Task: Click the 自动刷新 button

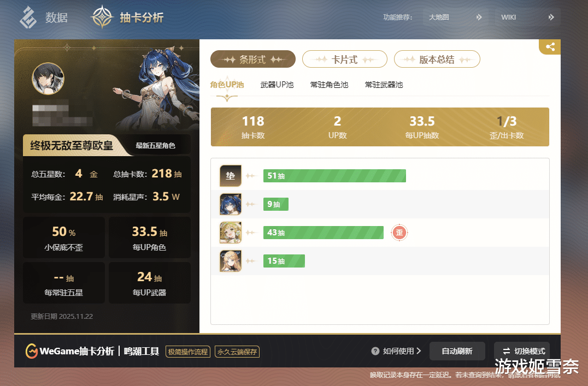Action: tap(457, 351)
